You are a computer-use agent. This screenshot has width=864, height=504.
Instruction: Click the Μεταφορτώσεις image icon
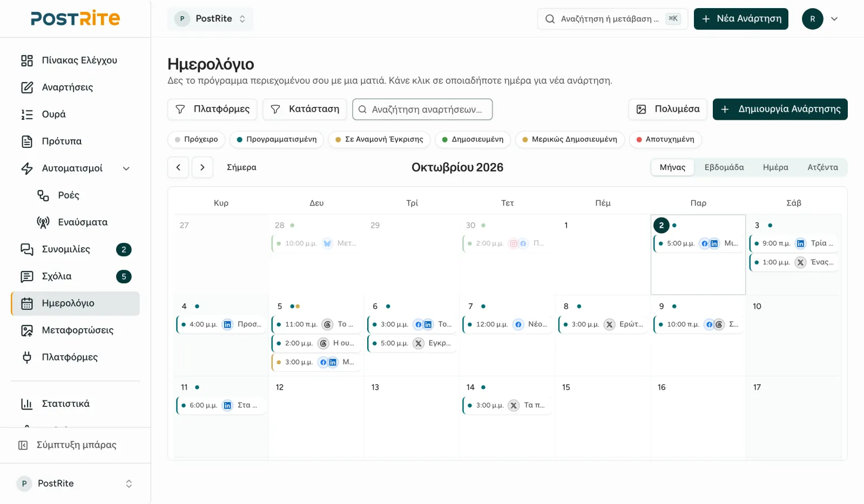(x=27, y=330)
